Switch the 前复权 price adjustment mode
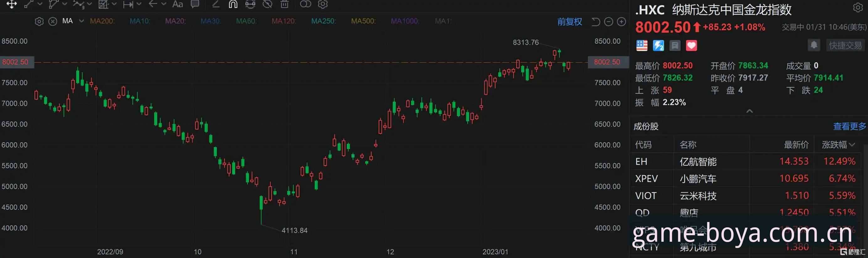 (x=569, y=22)
